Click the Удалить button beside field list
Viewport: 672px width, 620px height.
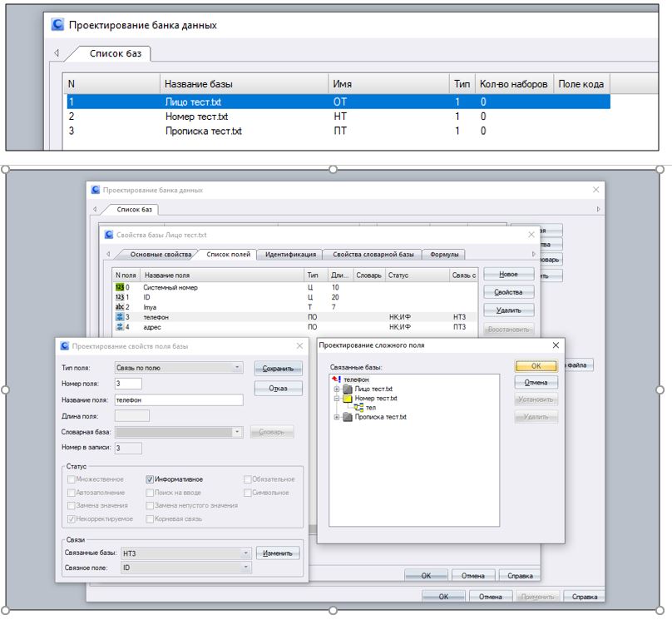[x=509, y=310]
